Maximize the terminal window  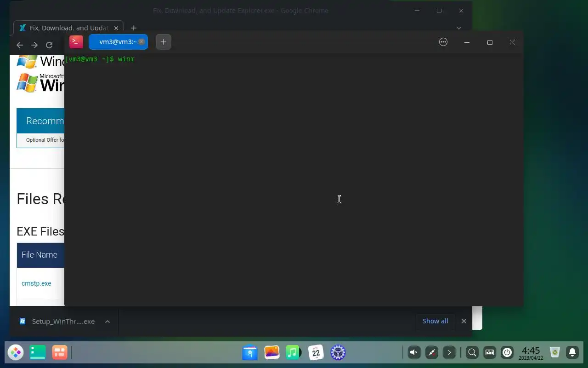click(490, 42)
